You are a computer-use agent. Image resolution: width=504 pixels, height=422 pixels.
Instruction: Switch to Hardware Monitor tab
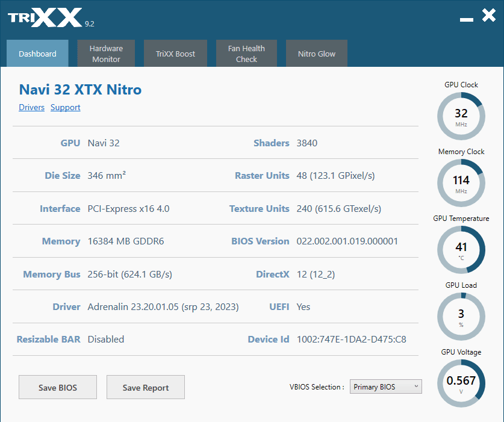point(106,54)
